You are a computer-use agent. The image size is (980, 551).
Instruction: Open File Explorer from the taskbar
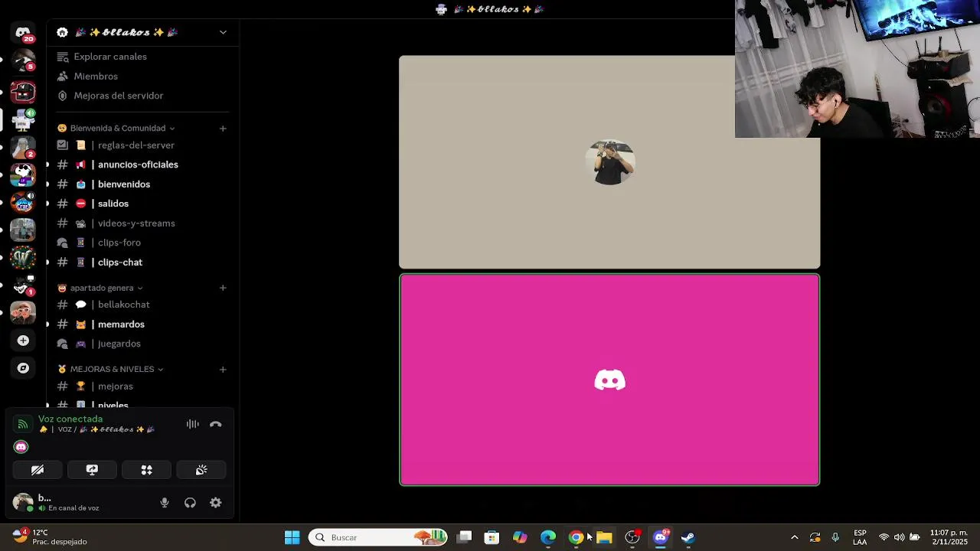604,537
